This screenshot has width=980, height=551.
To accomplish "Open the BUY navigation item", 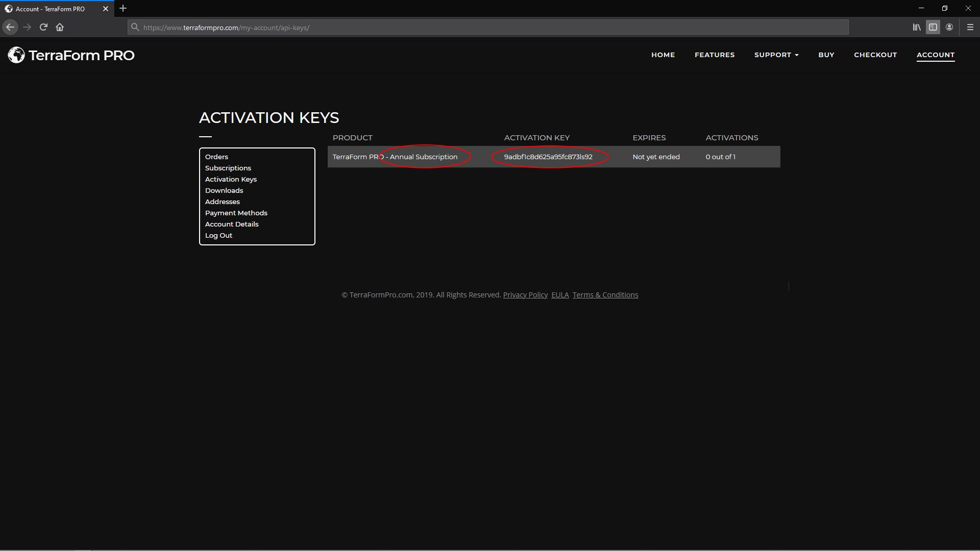I will [826, 55].
